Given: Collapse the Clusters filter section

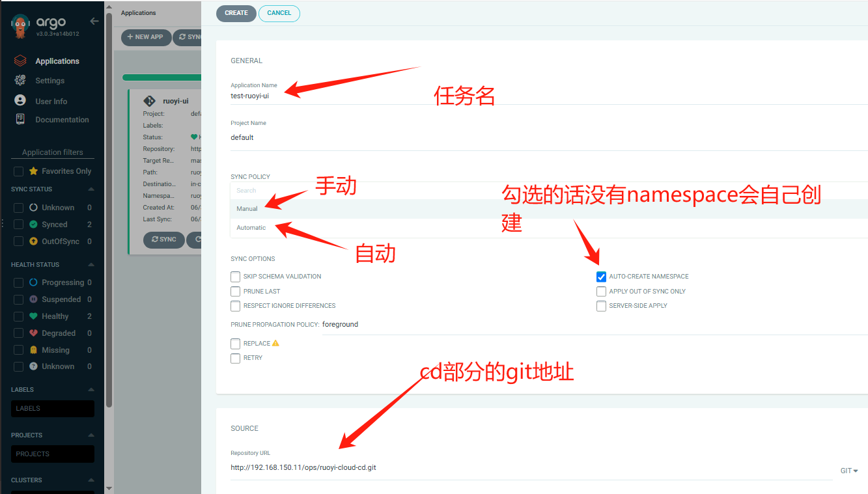Looking at the screenshot, I should click(x=91, y=480).
